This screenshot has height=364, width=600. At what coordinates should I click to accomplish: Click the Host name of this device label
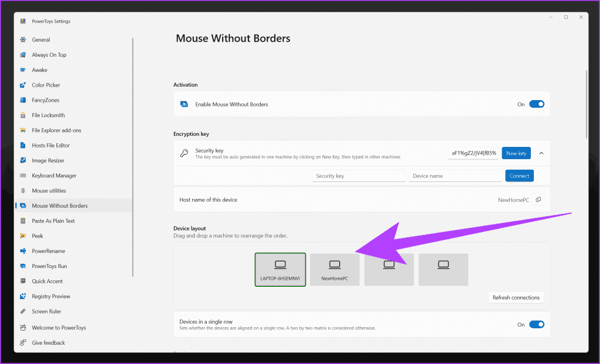point(208,200)
